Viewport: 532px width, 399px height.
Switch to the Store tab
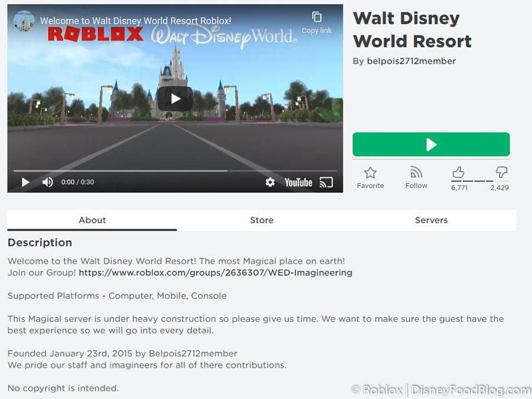click(261, 220)
